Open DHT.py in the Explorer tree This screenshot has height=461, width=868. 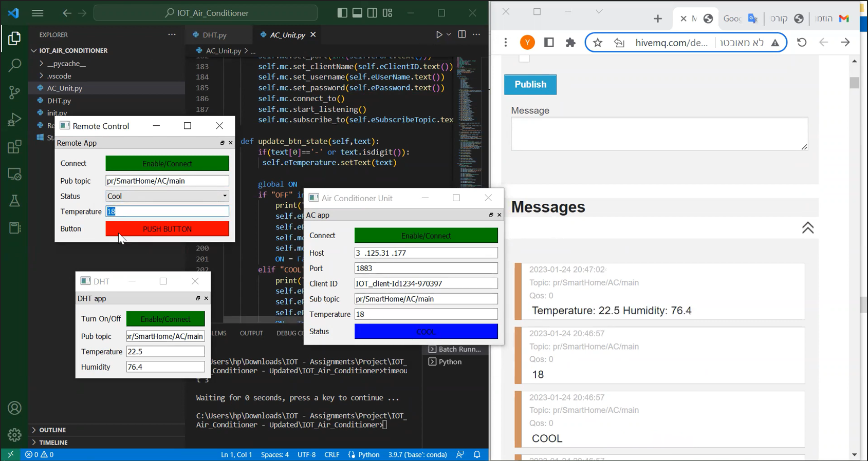[59, 101]
